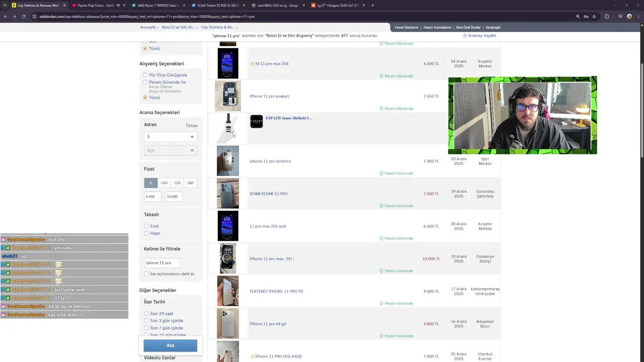This screenshot has height=362, width=644.
Task: Select Param Güvende ile option
Action: (x=145, y=82)
